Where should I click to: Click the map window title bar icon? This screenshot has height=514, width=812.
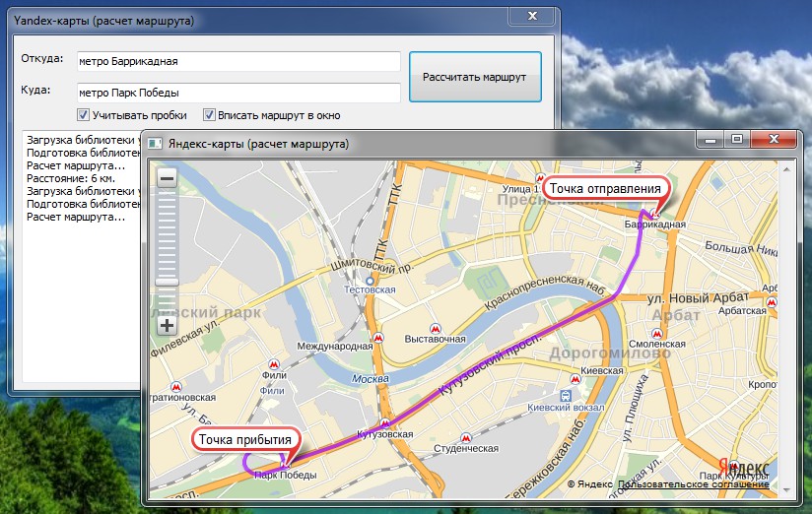(x=155, y=144)
